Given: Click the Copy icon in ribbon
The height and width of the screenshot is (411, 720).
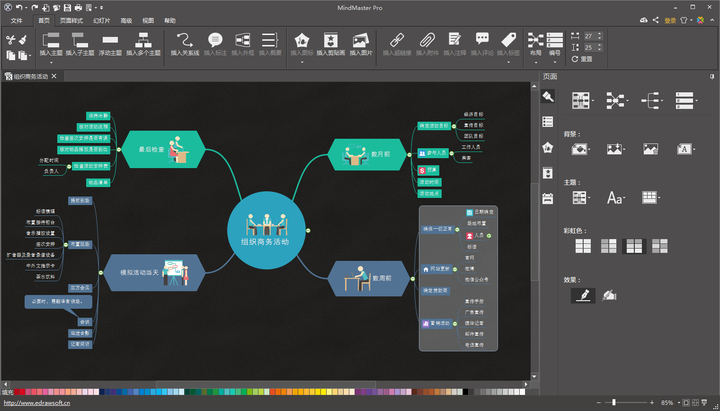Looking at the screenshot, I should (x=11, y=56).
